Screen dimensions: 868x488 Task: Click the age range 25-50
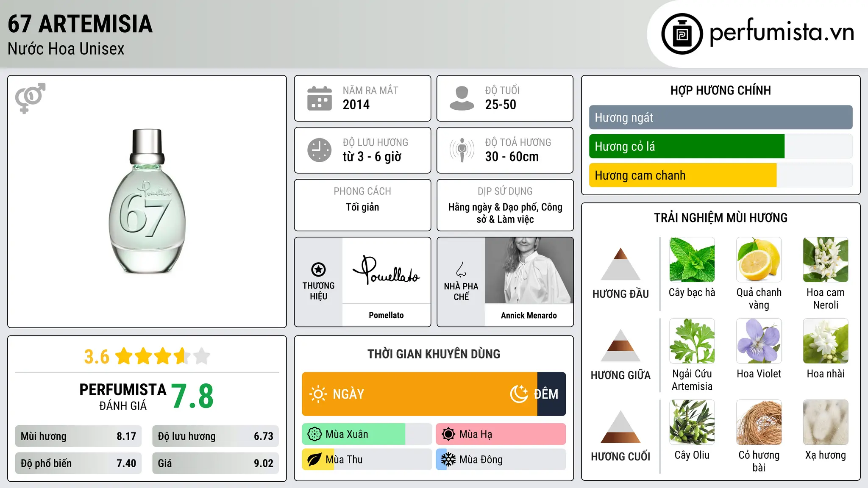coord(501,105)
